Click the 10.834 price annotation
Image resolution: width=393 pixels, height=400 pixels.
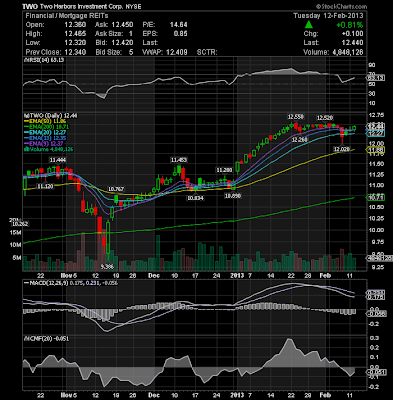point(196,198)
